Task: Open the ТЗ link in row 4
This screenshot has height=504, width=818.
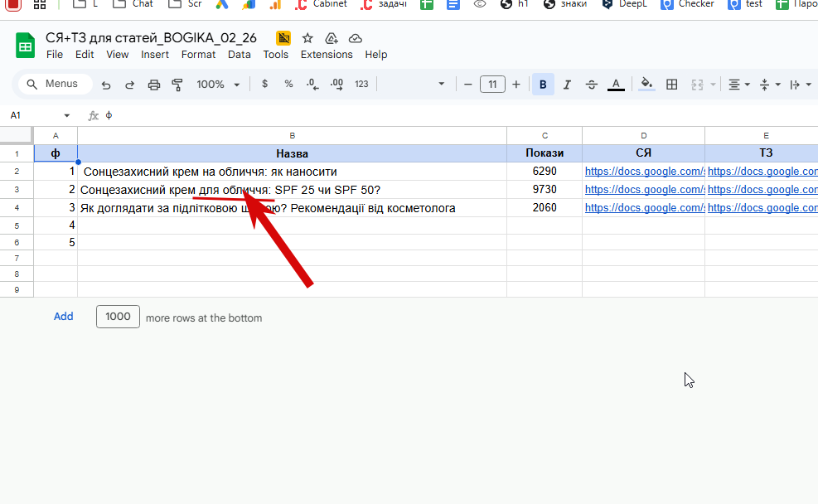Action: 762,208
